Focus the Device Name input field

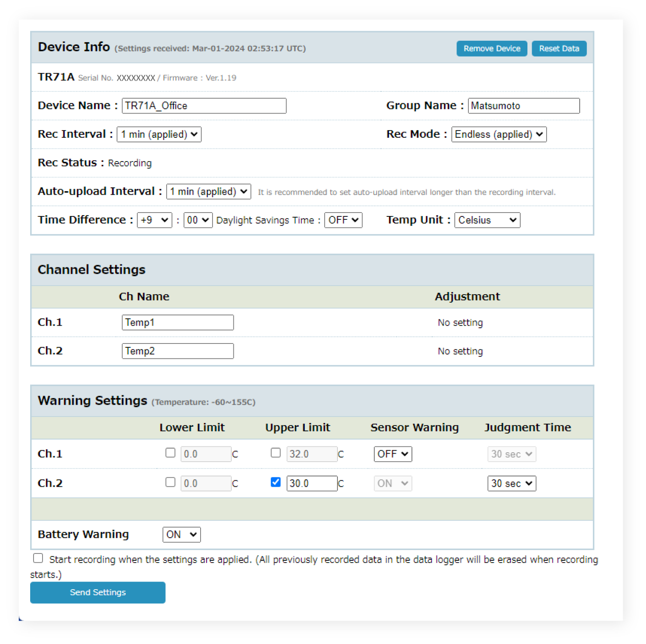[204, 106]
